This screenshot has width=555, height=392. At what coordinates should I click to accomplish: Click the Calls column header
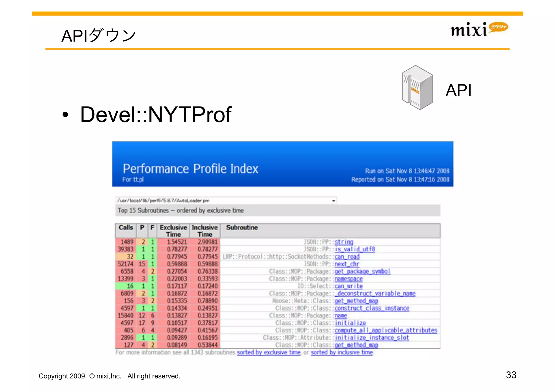(x=126, y=228)
